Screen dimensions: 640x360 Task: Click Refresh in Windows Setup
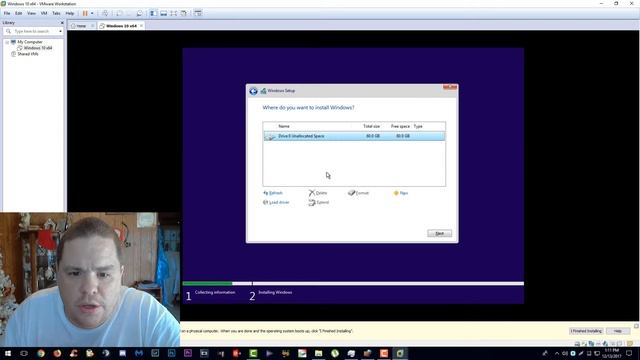click(x=273, y=193)
